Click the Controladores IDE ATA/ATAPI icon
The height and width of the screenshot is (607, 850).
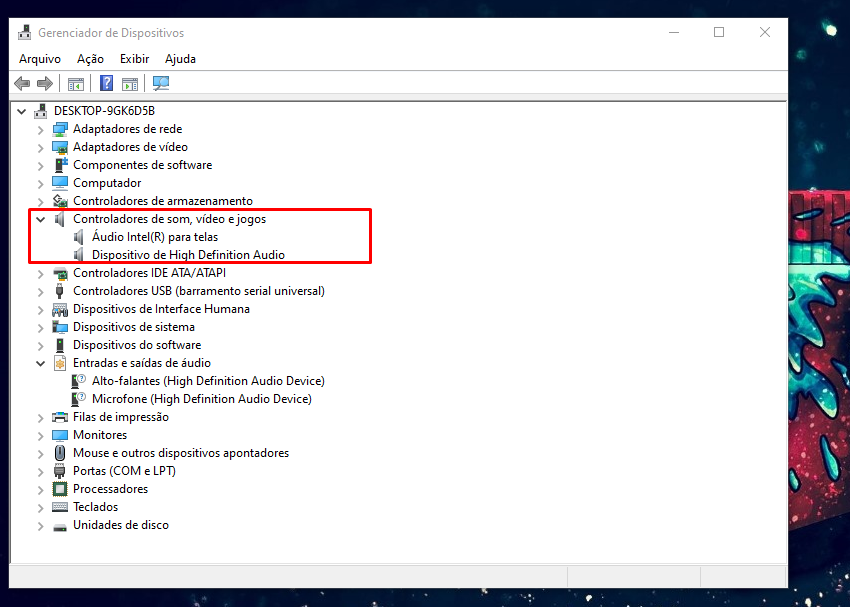point(60,273)
